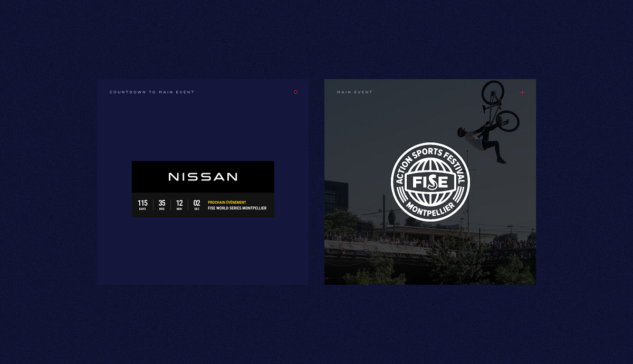Image resolution: width=633 pixels, height=364 pixels.
Task: Open 'FISE World Series Montpellier' event link
Action: pyautogui.click(x=237, y=208)
